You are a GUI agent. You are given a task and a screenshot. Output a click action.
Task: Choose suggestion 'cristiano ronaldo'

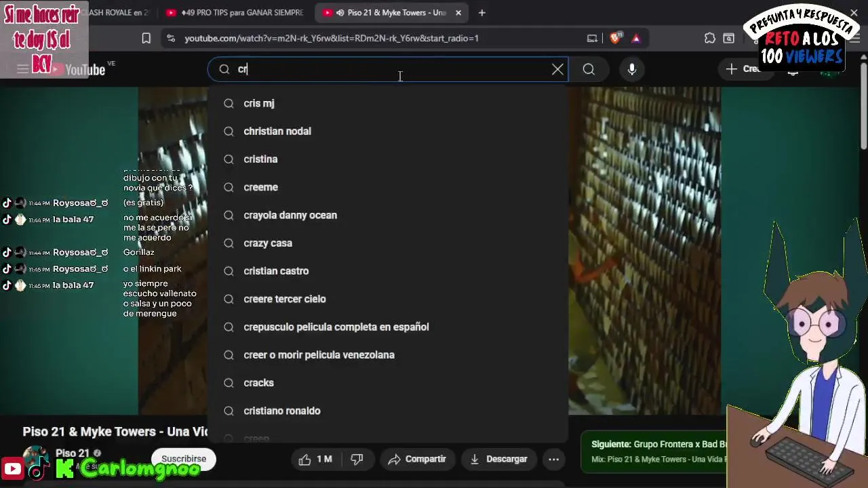pos(388,411)
